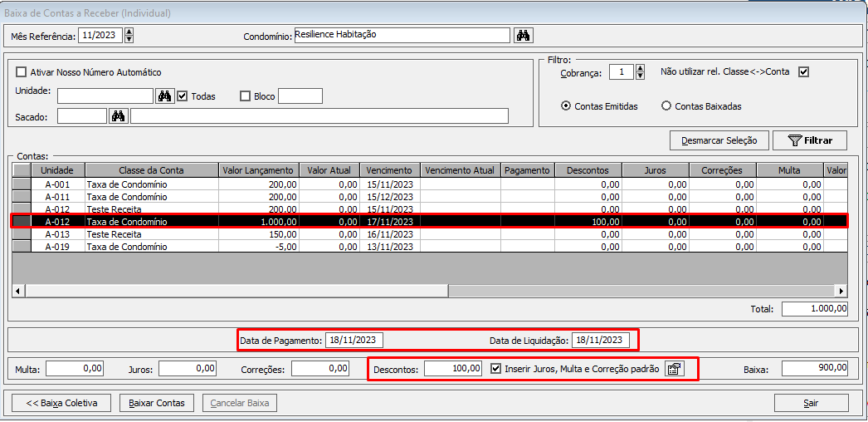Toggle Não utilizar rel. Classe<->Conta checkbox

tap(804, 71)
